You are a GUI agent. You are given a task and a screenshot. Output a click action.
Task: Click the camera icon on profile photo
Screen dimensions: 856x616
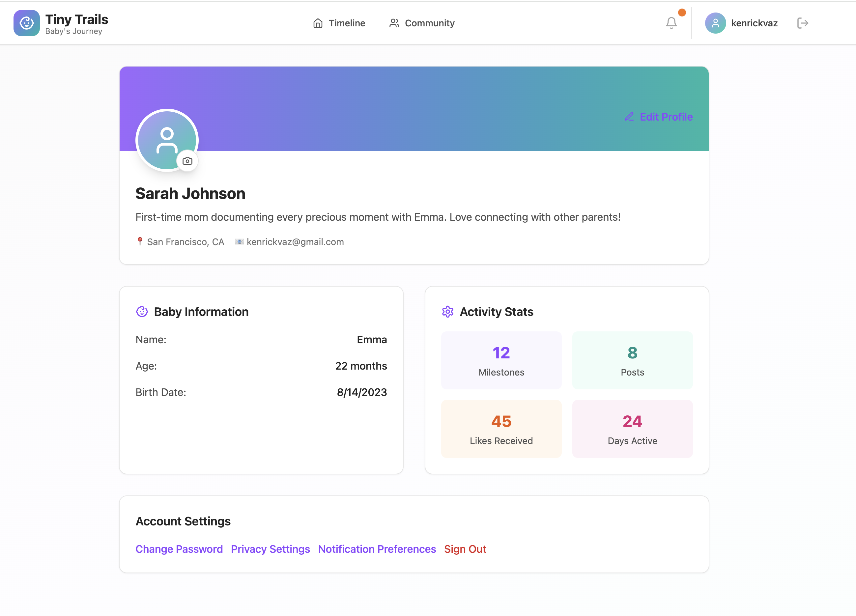pyautogui.click(x=187, y=161)
